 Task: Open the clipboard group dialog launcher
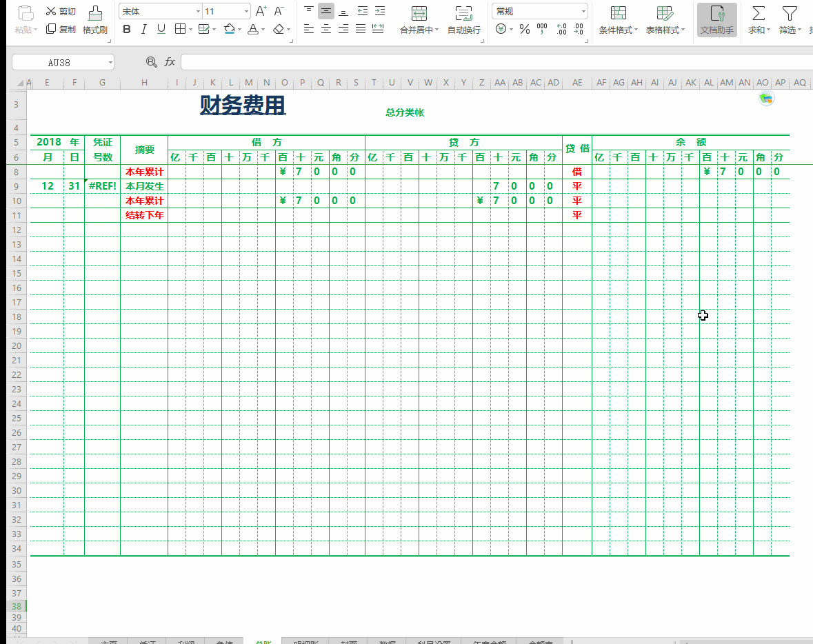[109, 41]
